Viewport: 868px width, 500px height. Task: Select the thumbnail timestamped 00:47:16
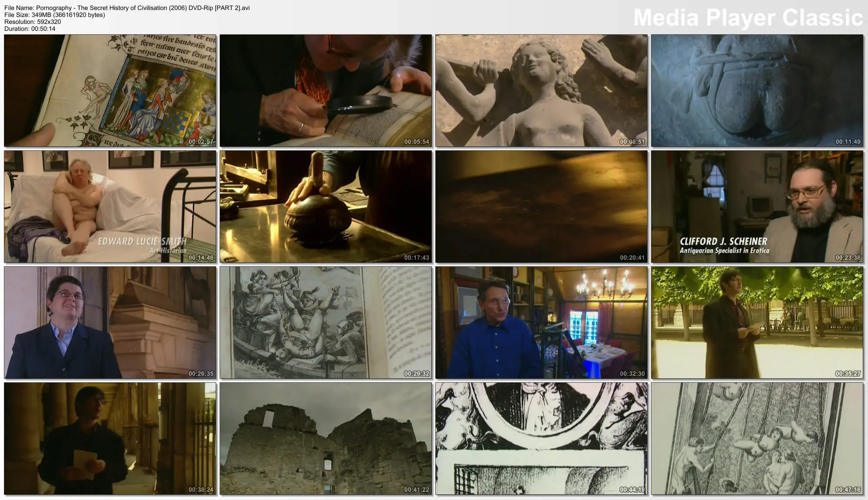(x=757, y=438)
